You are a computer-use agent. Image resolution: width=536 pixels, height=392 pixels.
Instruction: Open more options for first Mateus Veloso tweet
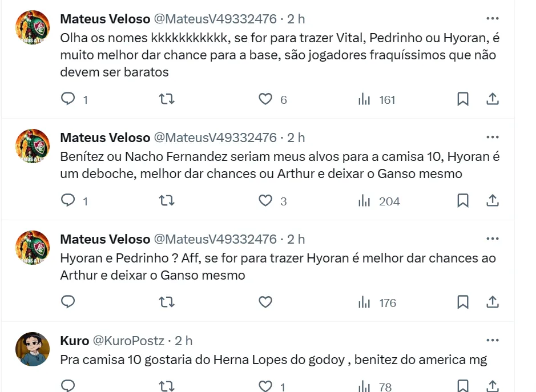pos(492,19)
